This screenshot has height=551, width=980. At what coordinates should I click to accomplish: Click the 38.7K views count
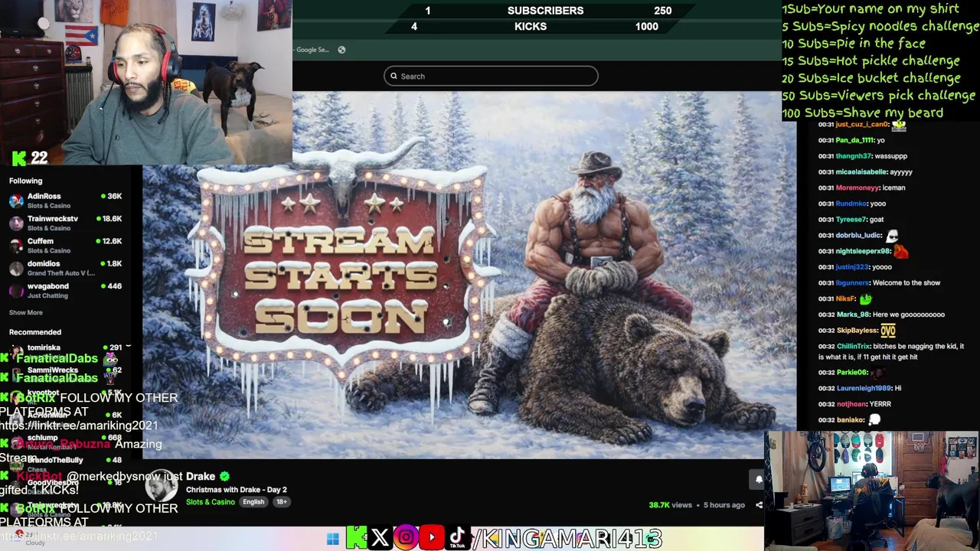pos(671,505)
